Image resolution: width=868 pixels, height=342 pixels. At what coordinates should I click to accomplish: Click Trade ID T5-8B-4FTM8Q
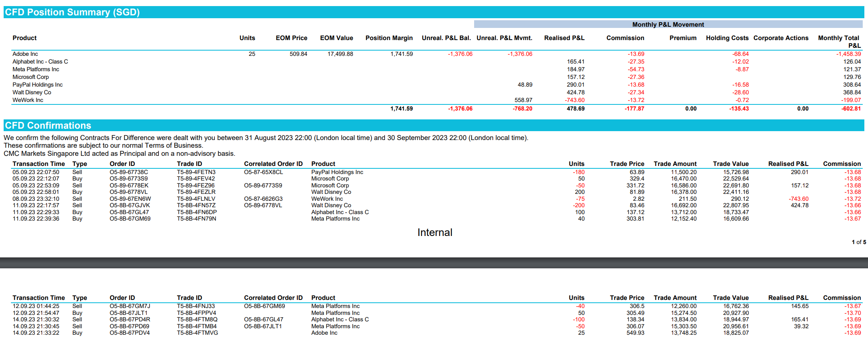197,319
